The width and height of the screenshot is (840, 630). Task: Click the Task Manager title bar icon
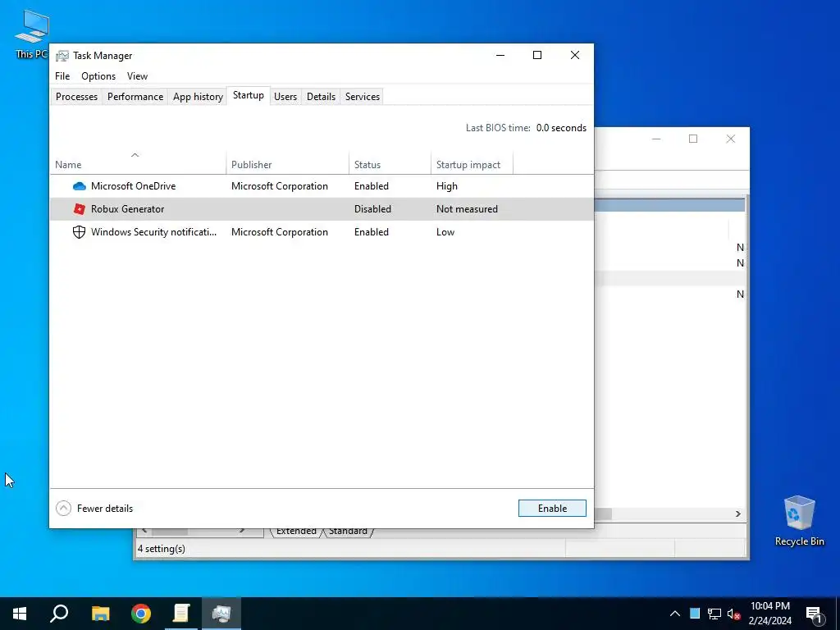[x=62, y=56]
